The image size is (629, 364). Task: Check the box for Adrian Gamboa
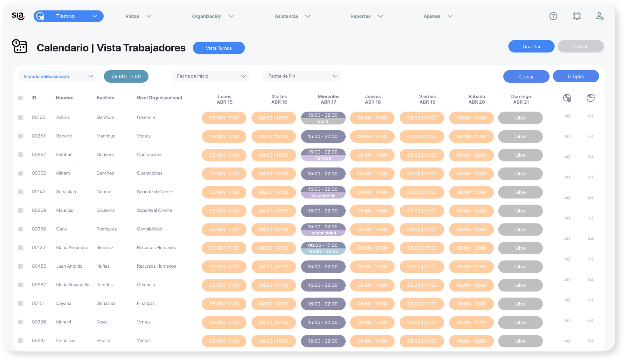[20, 118]
